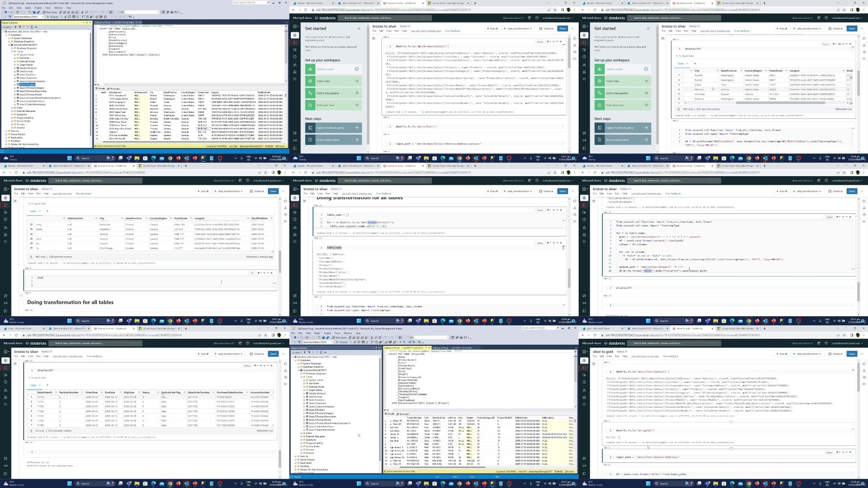Open Give feedback link in silver to gold notebook

tap(670, 356)
